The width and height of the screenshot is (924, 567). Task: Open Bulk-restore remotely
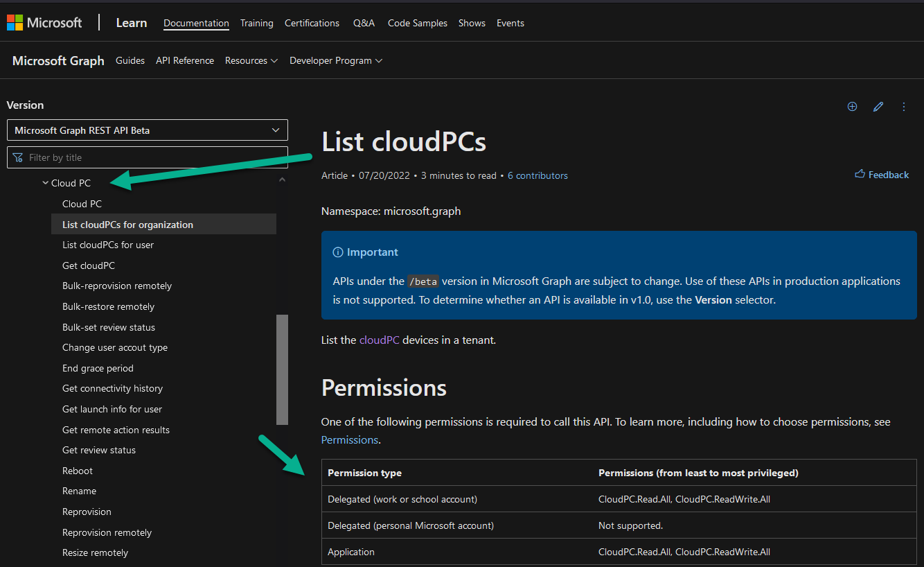coord(108,306)
